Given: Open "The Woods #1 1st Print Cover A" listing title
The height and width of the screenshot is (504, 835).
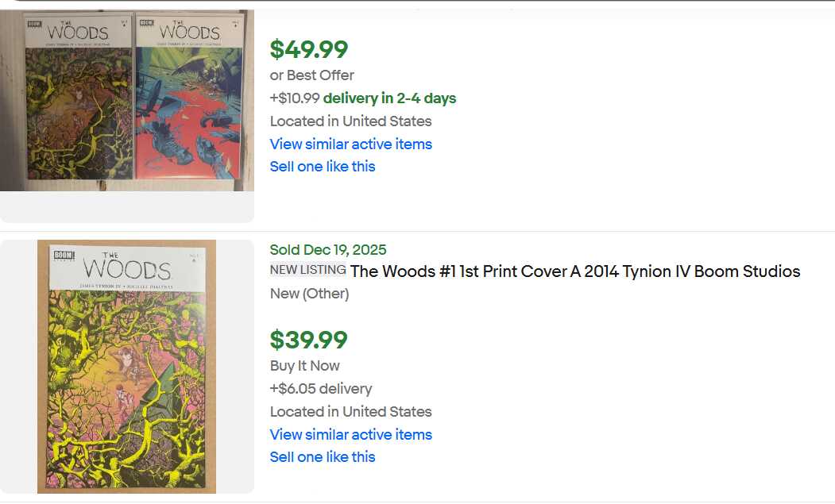Looking at the screenshot, I should click(x=574, y=271).
